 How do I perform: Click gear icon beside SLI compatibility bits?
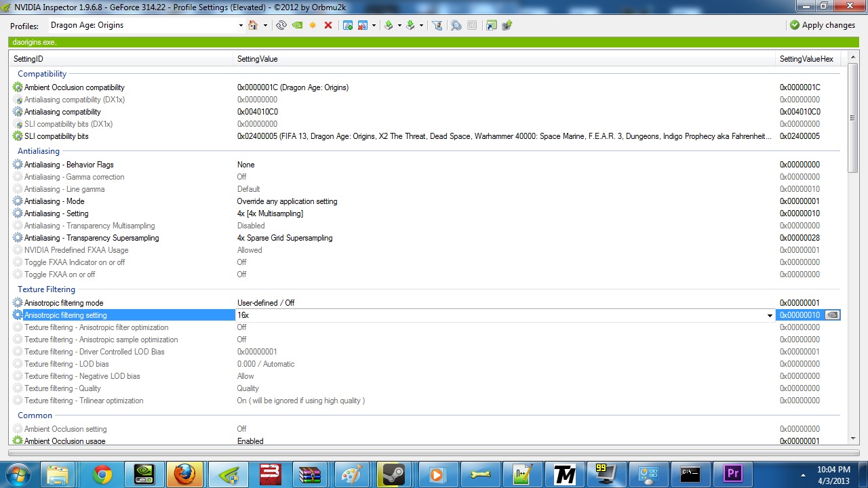coord(18,136)
